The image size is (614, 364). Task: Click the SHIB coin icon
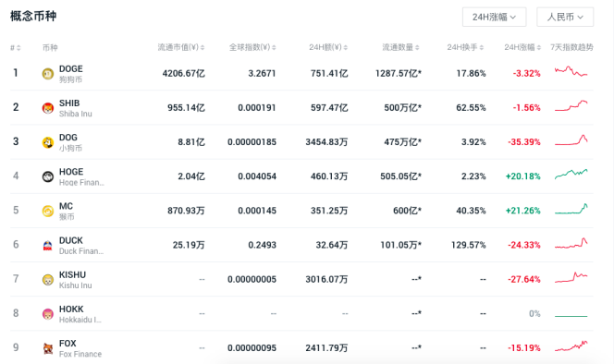point(48,108)
